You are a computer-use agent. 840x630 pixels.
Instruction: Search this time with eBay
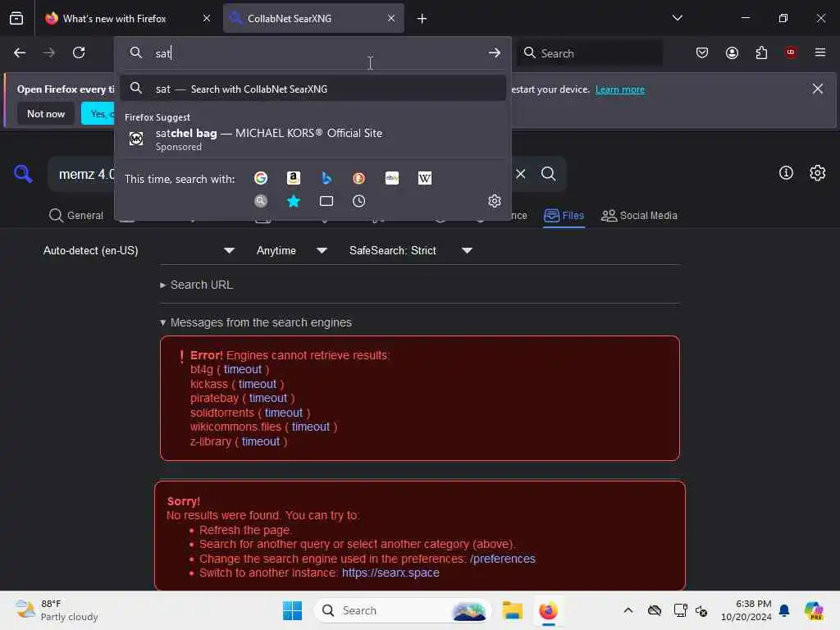coord(391,178)
